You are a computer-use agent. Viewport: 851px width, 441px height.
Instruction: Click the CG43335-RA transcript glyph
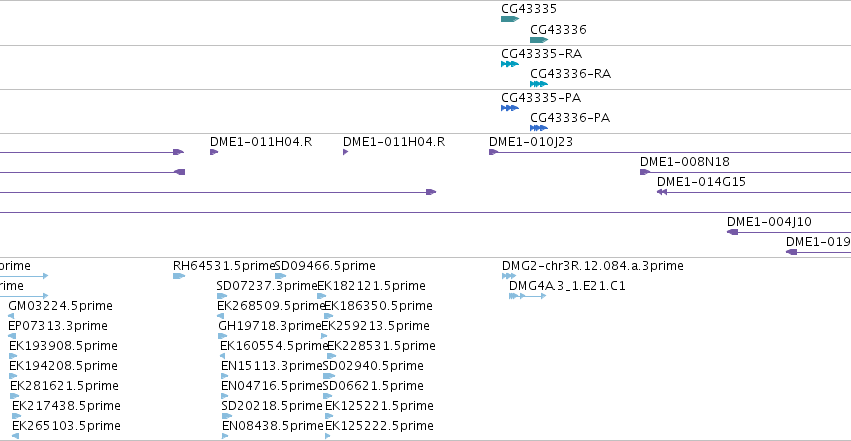pos(510,64)
